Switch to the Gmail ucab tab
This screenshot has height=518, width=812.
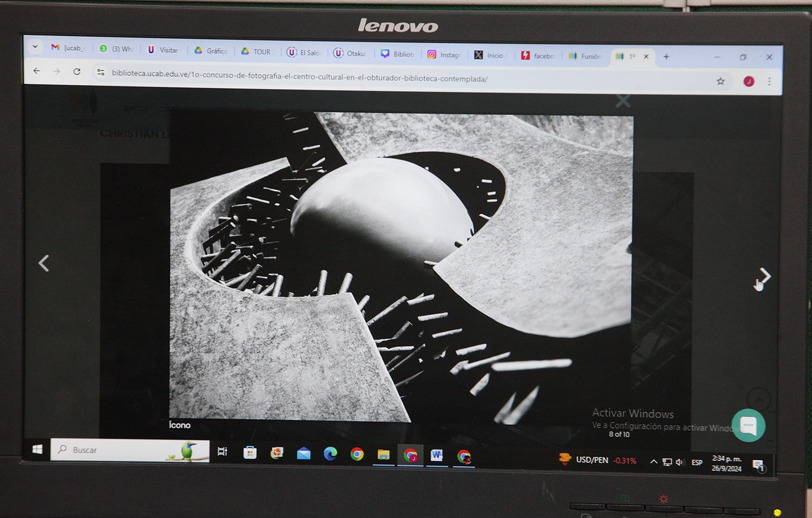(x=69, y=48)
